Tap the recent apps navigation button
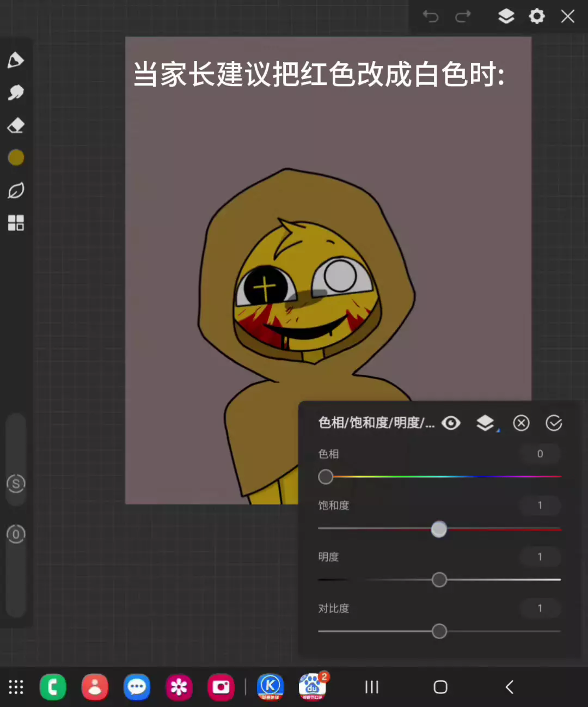This screenshot has width=588, height=707. pyautogui.click(x=372, y=687)
